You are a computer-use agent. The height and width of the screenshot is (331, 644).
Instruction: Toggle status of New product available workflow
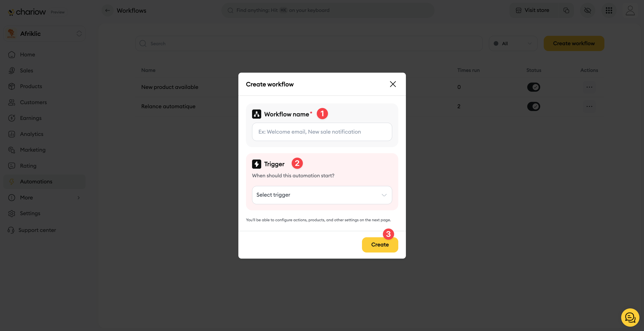(534, 87)
